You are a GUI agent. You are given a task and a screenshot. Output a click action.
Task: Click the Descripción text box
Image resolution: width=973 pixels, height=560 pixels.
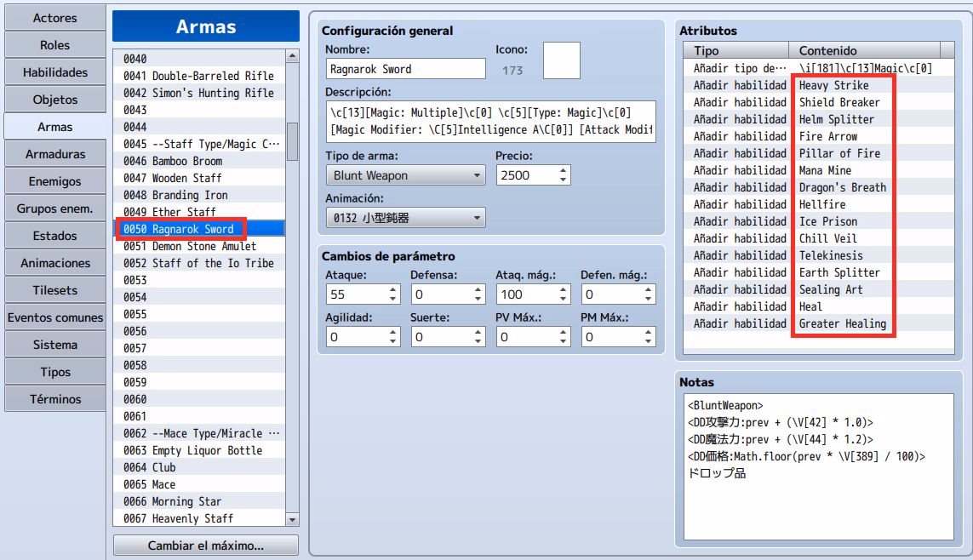tap(489, 121)
